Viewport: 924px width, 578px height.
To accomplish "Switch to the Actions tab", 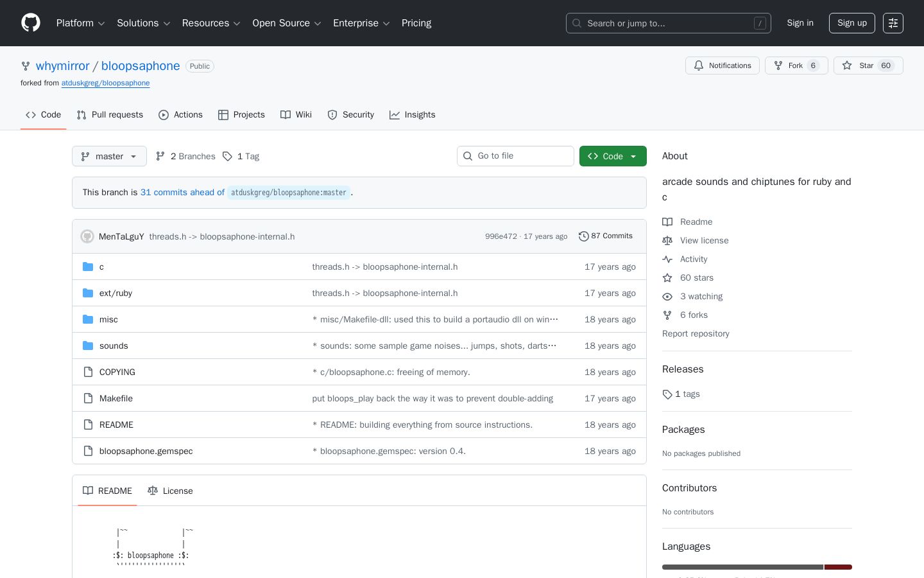I will click(x=180, y=115).
